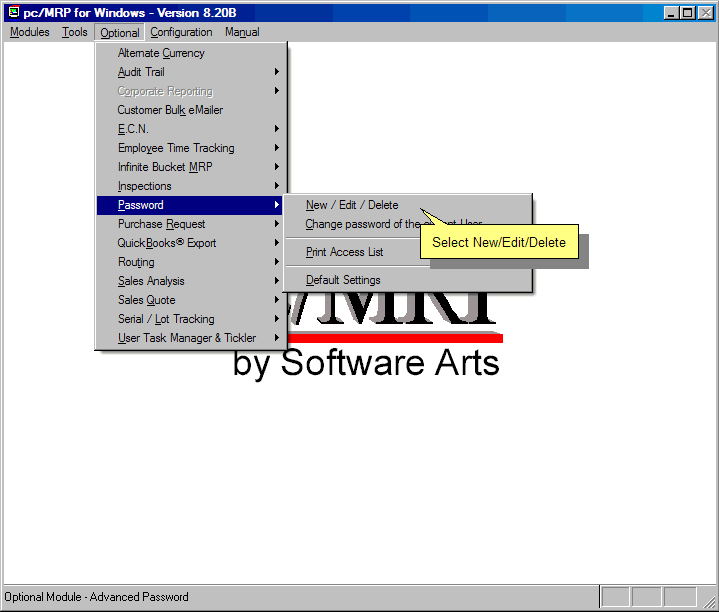Open Purchase Request submenu
This screenshot has height=612, width=719.
tap(161, 224)
